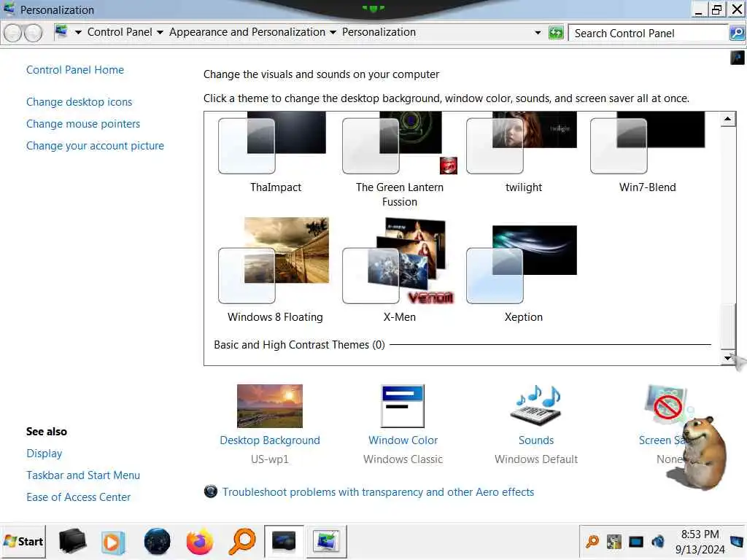The width and height of the screenshot is (747, 560).
Task: Open the black folder taskbar icon
Action: [72, 542]
